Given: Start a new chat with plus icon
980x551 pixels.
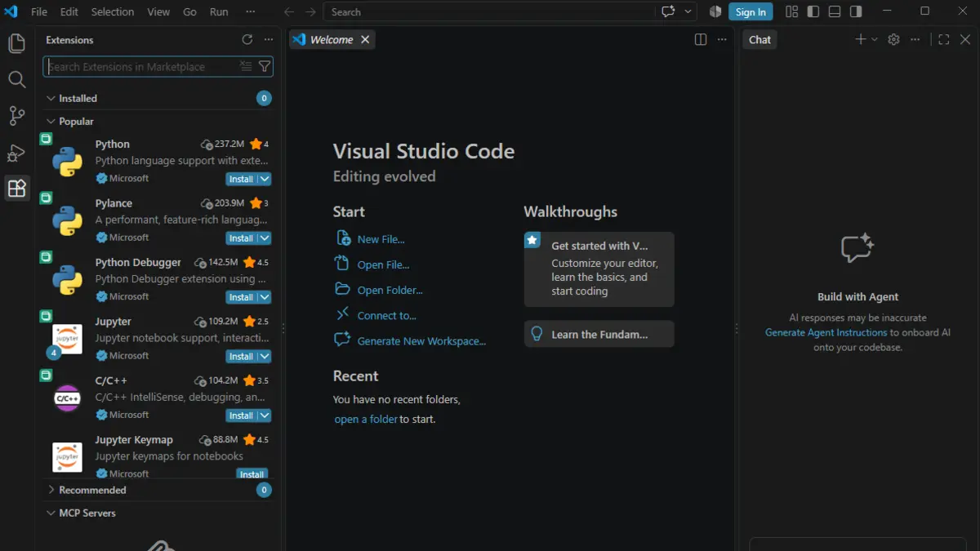Looking at the screenshot, I should tap(860, 39).
